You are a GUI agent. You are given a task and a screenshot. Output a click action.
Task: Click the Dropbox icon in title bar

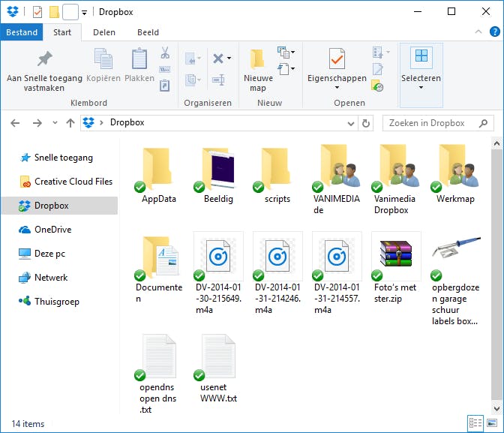point(13,11)
